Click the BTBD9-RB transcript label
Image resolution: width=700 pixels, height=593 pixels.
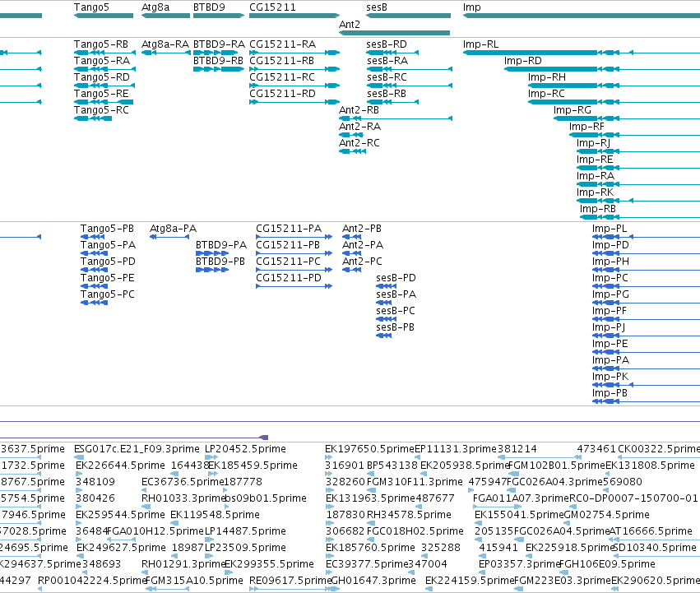coord(218,61)
